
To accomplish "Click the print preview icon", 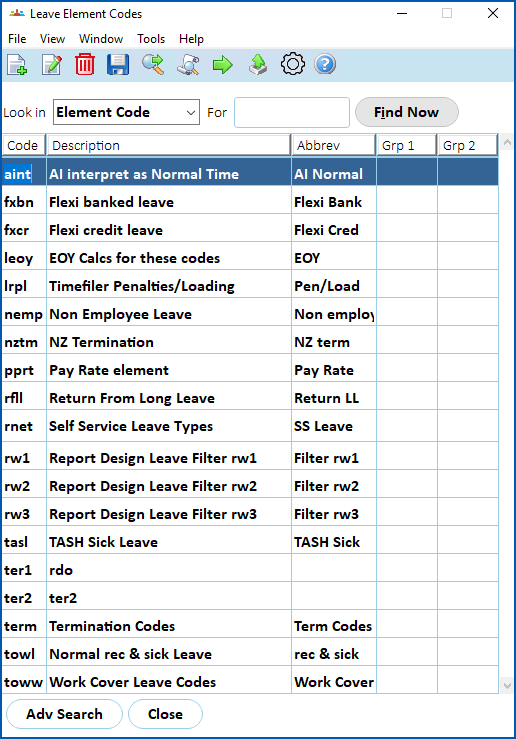I will [x=188, y=65].
